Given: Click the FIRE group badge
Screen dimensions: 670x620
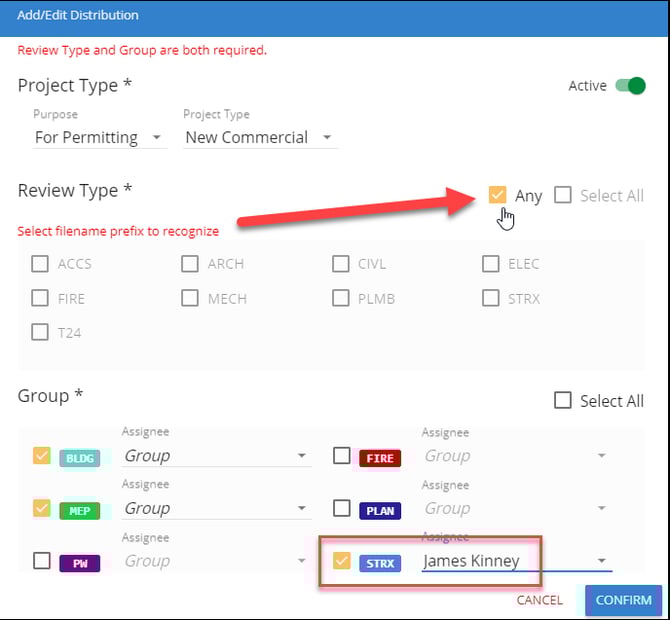Looking at the screenshot, I should tap(380, 458).
